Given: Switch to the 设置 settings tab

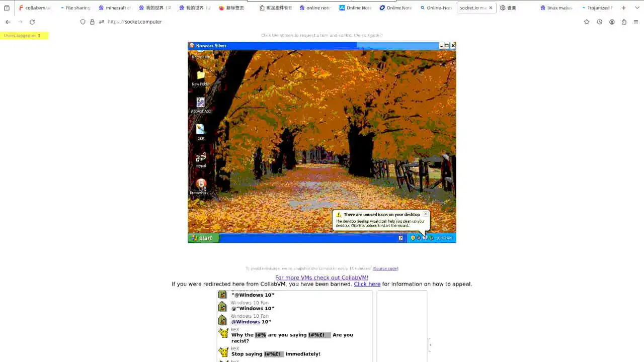Looking at the screenshot, I should tap(516, 8).
